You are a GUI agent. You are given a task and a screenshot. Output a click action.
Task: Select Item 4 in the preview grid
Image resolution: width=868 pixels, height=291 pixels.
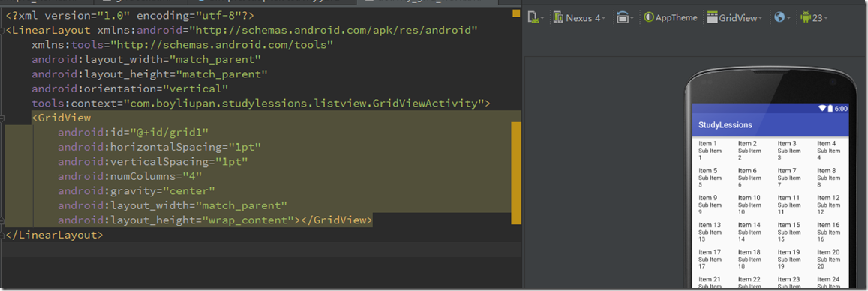pos(829,150)
